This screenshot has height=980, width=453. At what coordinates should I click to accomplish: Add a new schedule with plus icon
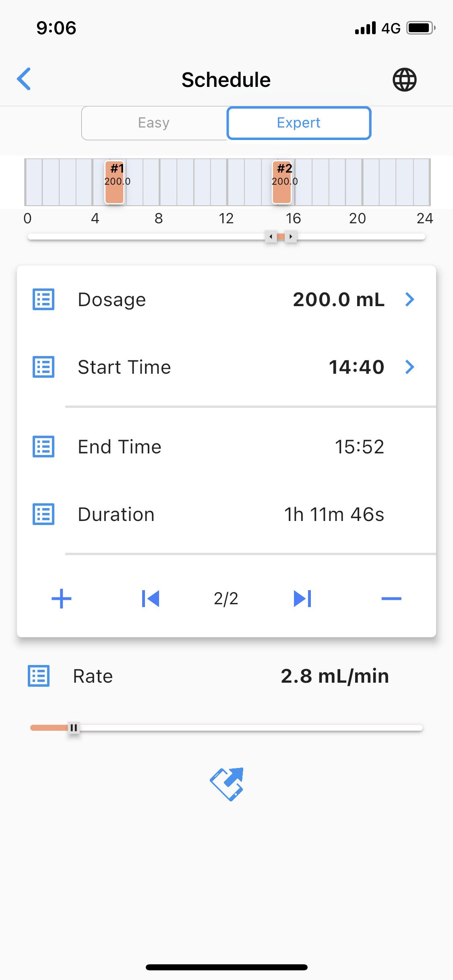point(62,599)
